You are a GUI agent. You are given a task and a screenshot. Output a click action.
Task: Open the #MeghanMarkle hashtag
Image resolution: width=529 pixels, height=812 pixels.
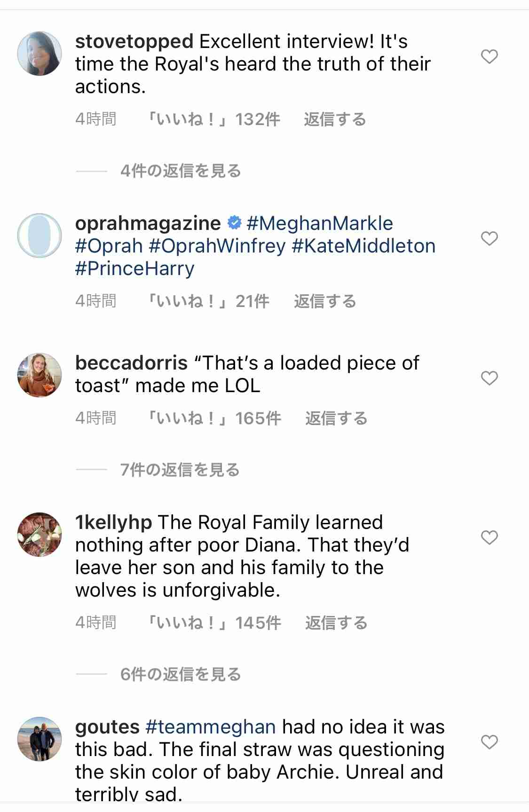[320, 223]
